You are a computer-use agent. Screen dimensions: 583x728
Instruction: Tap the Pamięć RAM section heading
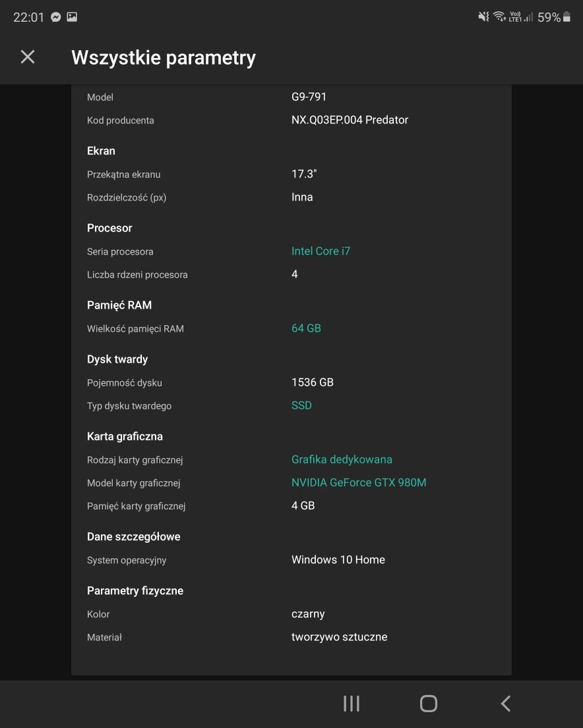pyautogui.click(x=119, y=305)
